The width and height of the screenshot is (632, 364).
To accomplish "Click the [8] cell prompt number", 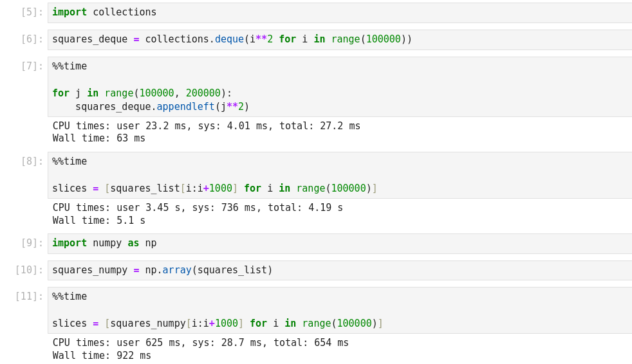I will point(32,161).
